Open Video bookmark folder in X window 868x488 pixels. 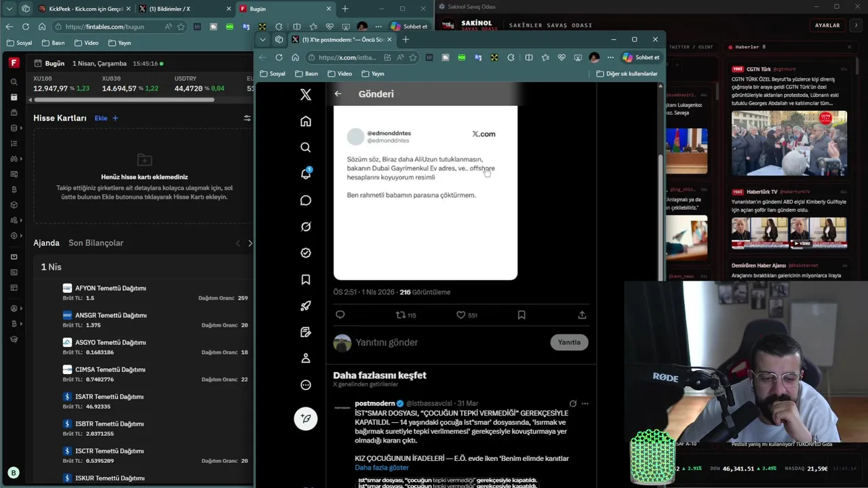tap(340, 73)
